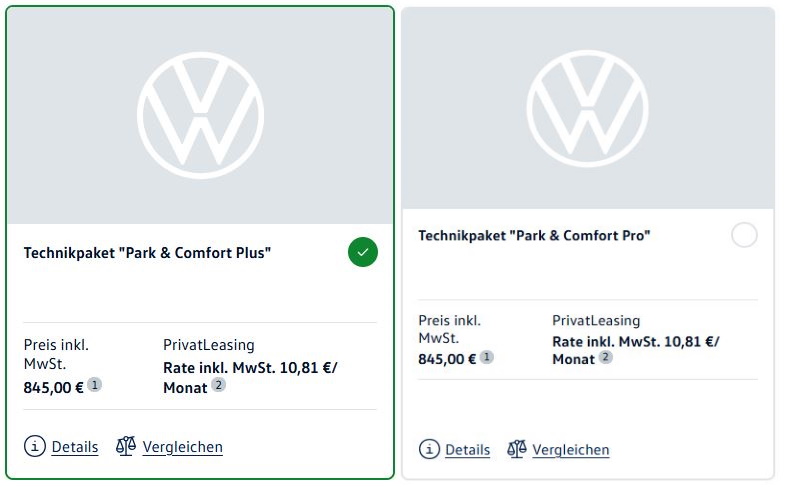Open Details link for Park & Comfort Plus

click(74, 447)
